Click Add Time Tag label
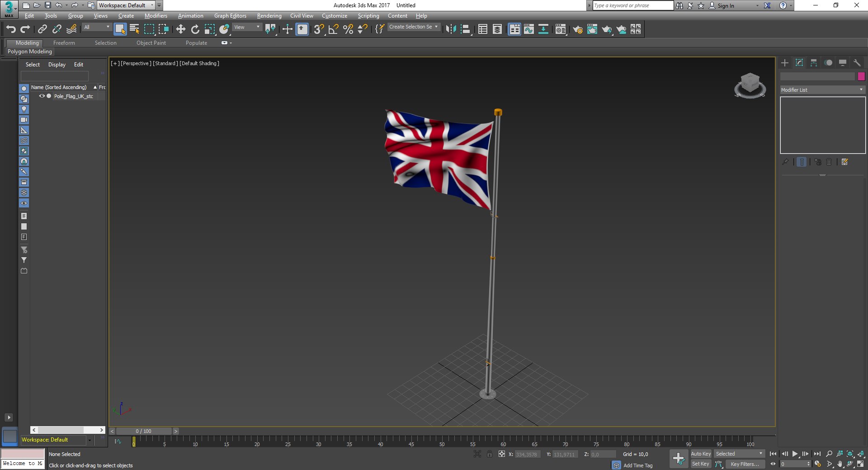The width and height of the screenshot is (868, 470). (638, 465)
